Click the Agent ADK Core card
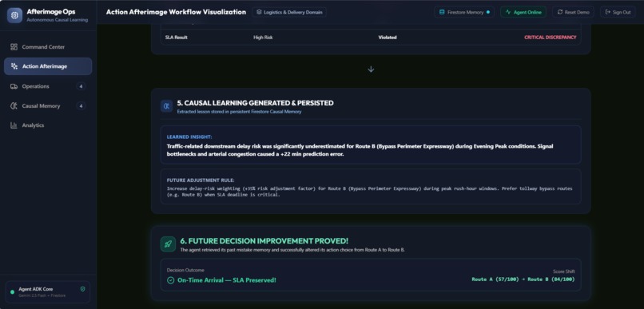 pos(48,292)
